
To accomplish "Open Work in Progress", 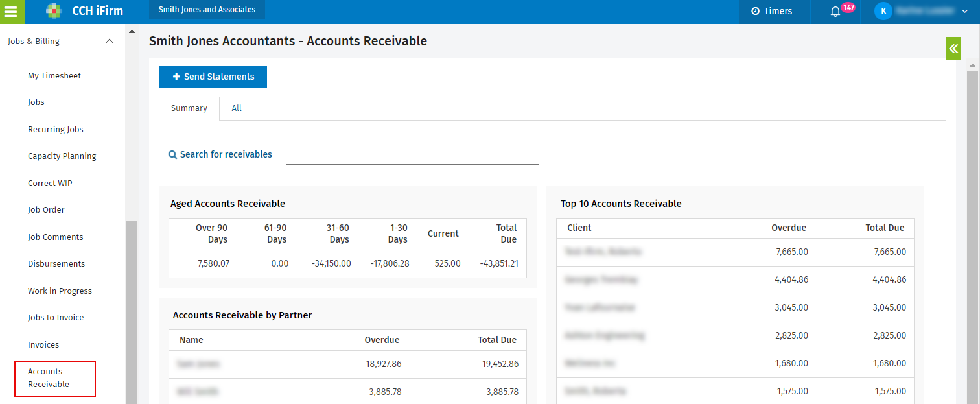I will tap(60, 291).
